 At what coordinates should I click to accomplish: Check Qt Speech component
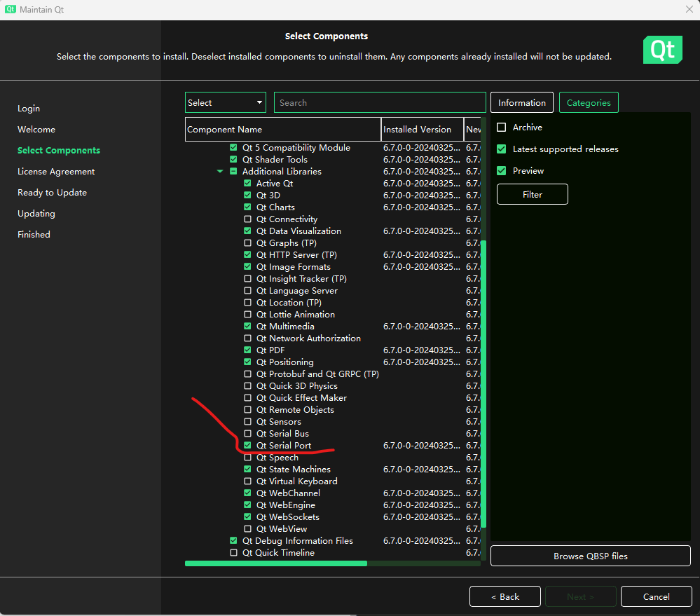pos(247,458)
